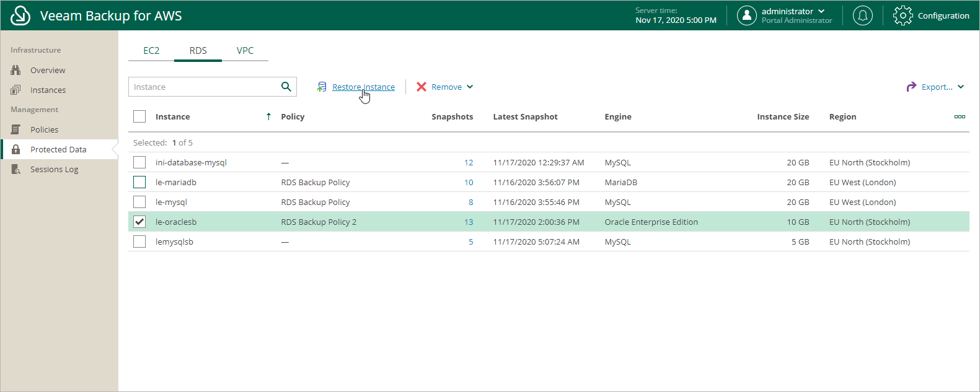The width and height of the screenshot is (980, 392).
Task: Expand the Export dropdown chevron
Action: [961, 87]
